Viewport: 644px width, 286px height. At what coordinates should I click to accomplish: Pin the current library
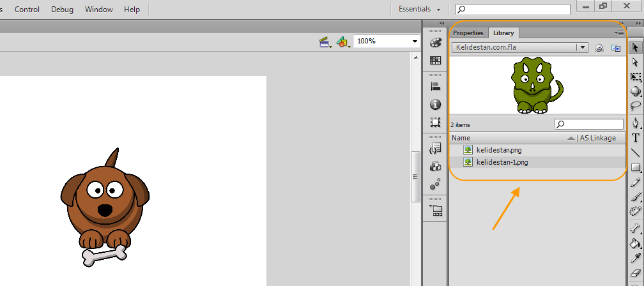click(x=599, y=48)
